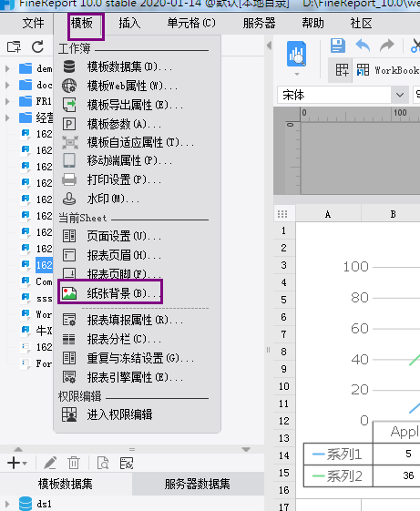420x511 pixels.
Task: Undo the last action
Action: [363, 46]
